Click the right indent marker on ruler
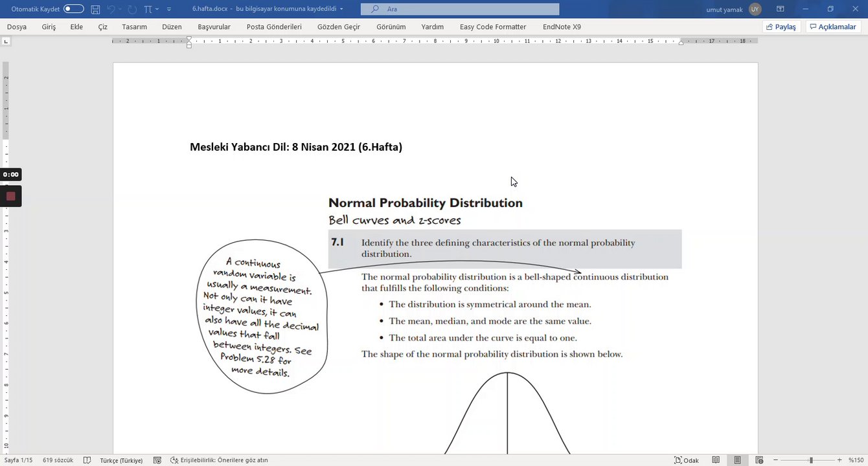Image resolution: width=868 pixels, height=466 pixels. tap(681, 43)
